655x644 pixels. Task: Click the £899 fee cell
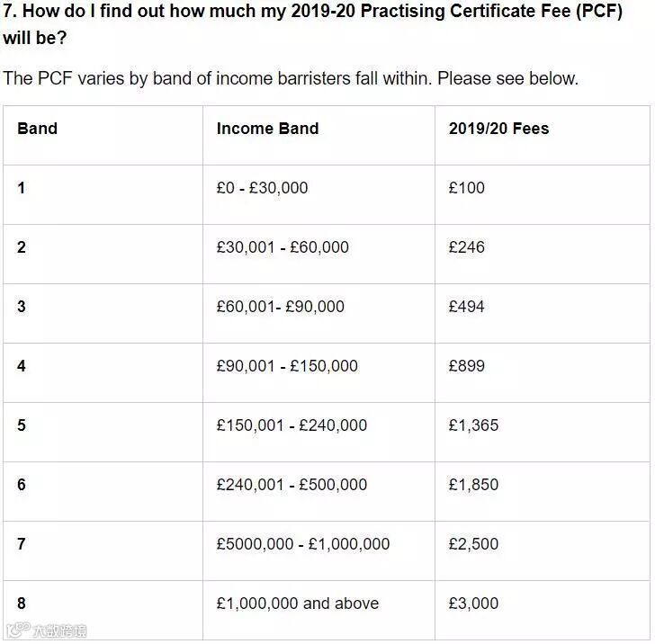[466, 366]
